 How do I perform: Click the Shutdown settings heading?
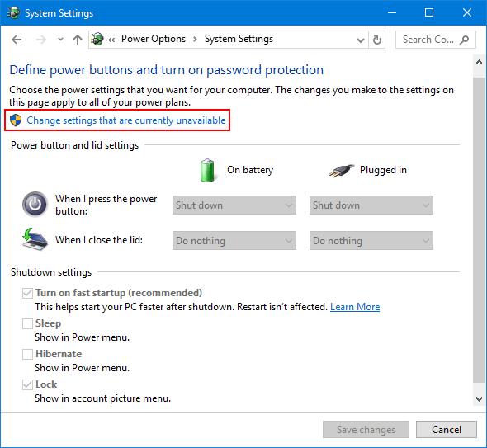[51, 272]
